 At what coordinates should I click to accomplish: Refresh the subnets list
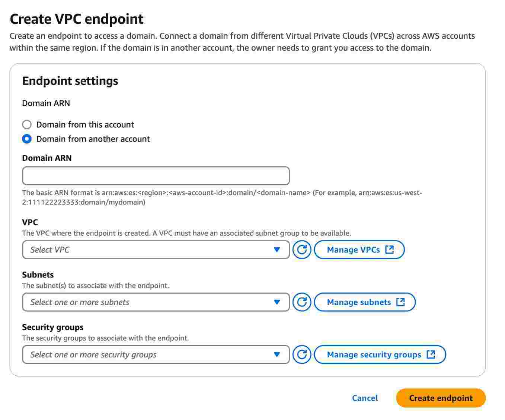click(301, 302)
